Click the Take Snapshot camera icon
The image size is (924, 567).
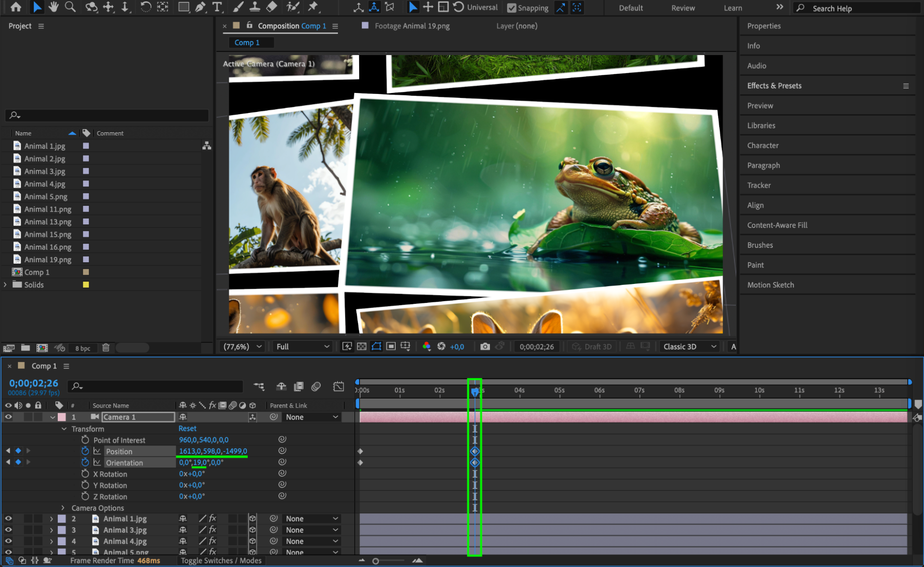point(485,346)
